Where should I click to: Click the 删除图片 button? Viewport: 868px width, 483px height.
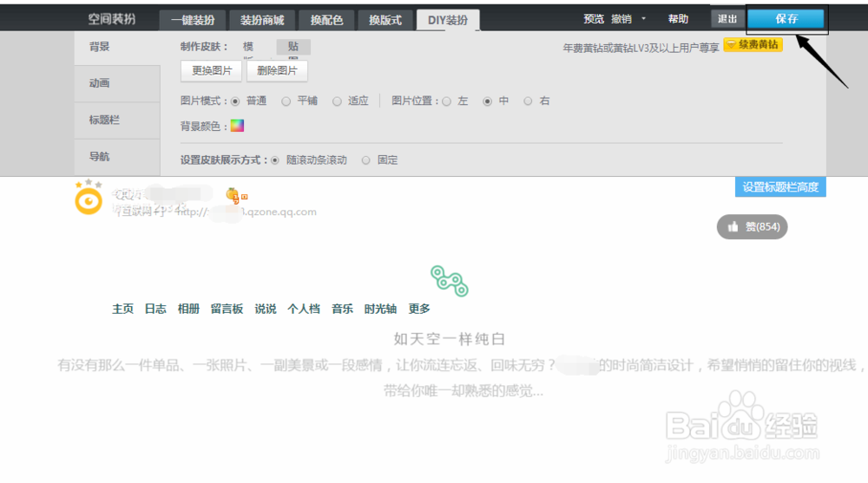click(277, 71)
